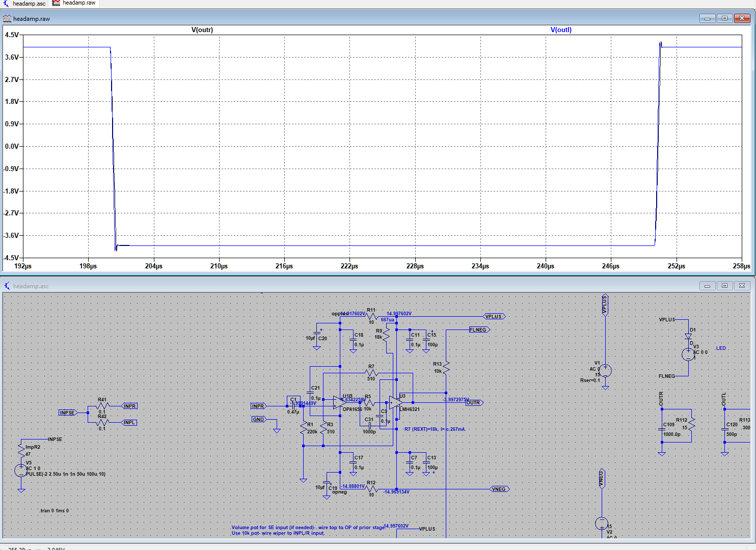Click resistor R42 symbol
The image size is (756, 550).
click(x=102, y=422)
